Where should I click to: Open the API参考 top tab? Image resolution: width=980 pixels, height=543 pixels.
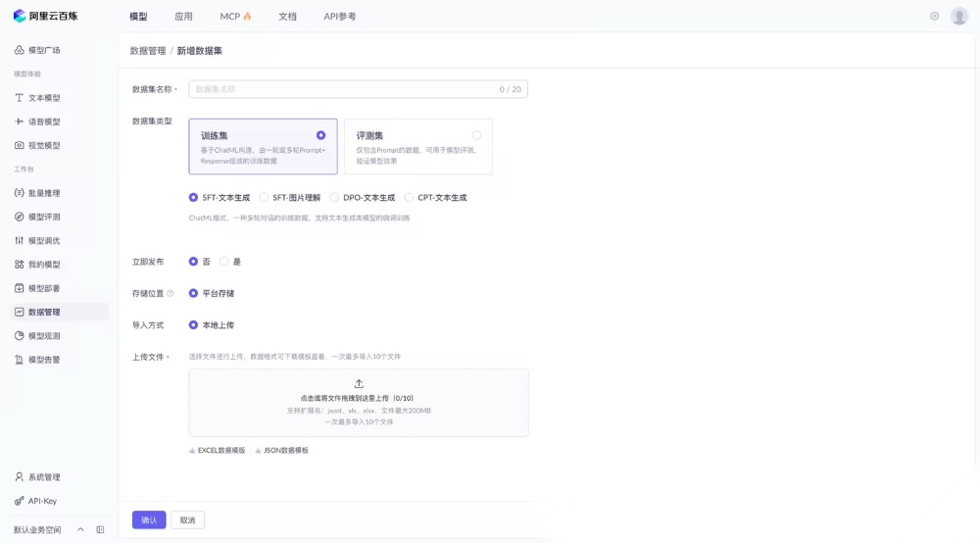coord(340,17)
